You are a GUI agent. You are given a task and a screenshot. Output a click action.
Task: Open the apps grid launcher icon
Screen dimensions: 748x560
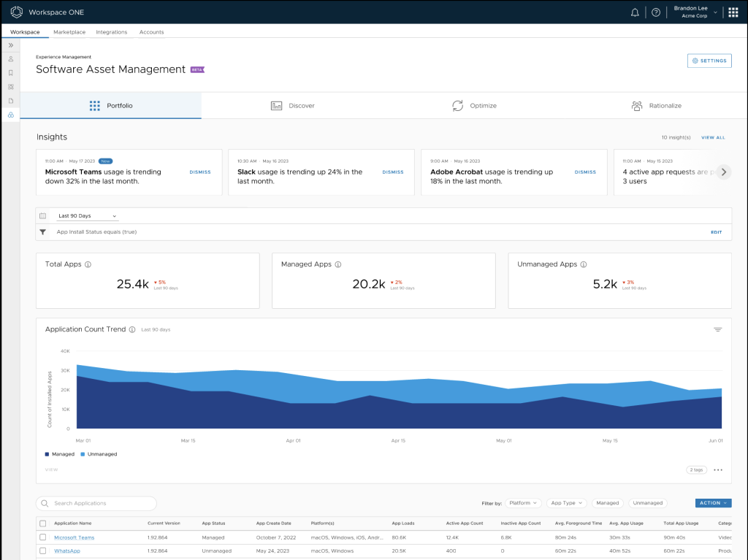[733, 12]
